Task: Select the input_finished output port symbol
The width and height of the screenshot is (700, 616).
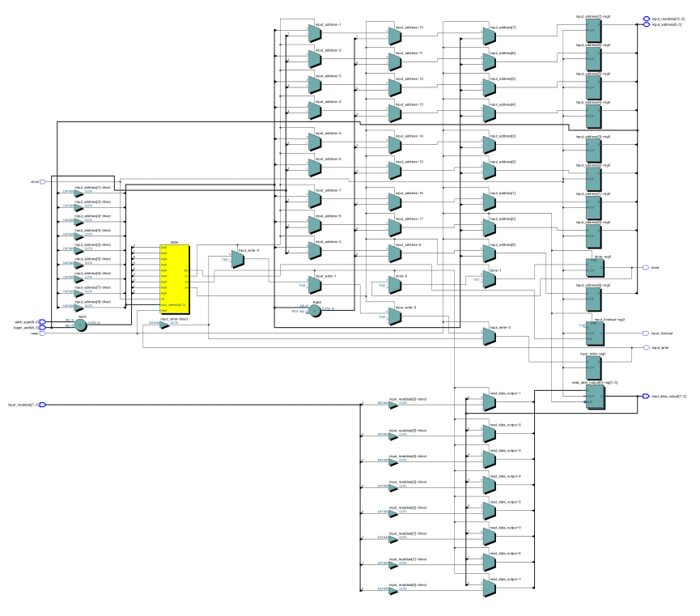Action: click(x=646, y=333)
